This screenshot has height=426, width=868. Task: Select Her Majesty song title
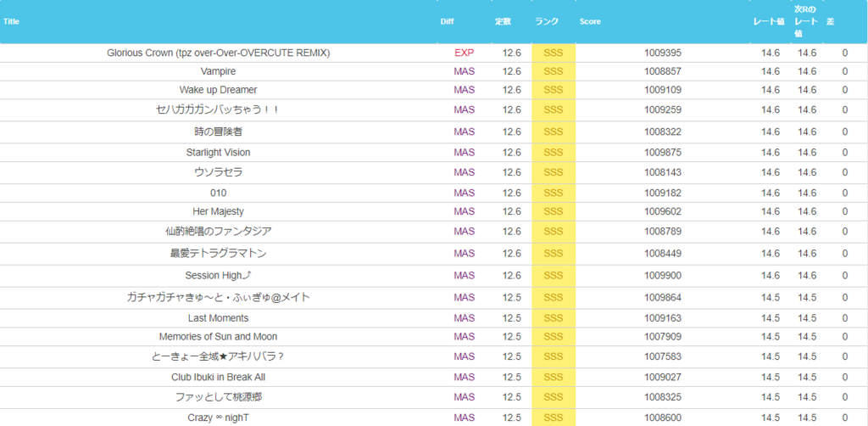(218, 211)
